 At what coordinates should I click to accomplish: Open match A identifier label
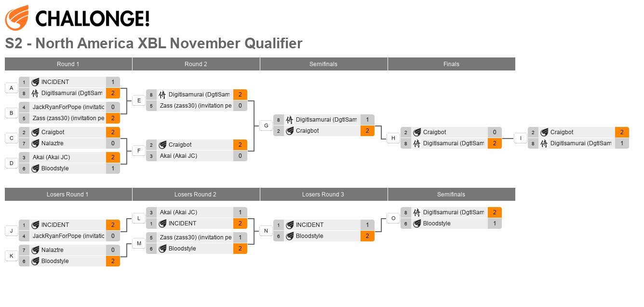point(11,88)
